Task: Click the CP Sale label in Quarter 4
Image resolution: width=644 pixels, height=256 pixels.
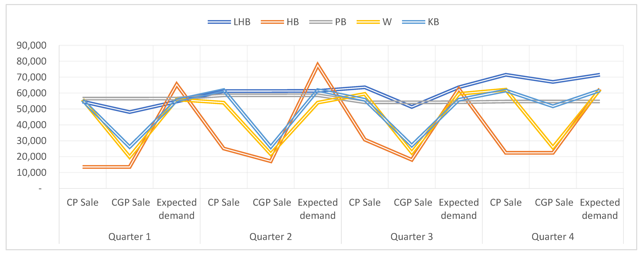Action: point(506,203)
